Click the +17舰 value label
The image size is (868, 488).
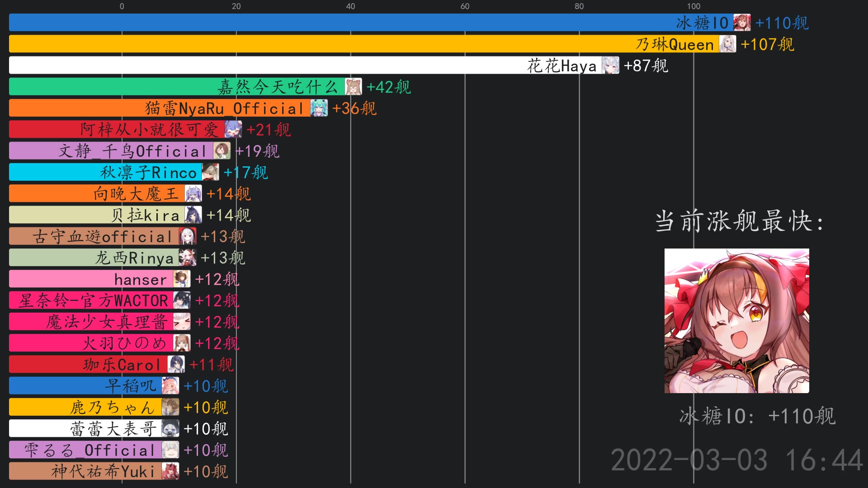pos(246,172)
